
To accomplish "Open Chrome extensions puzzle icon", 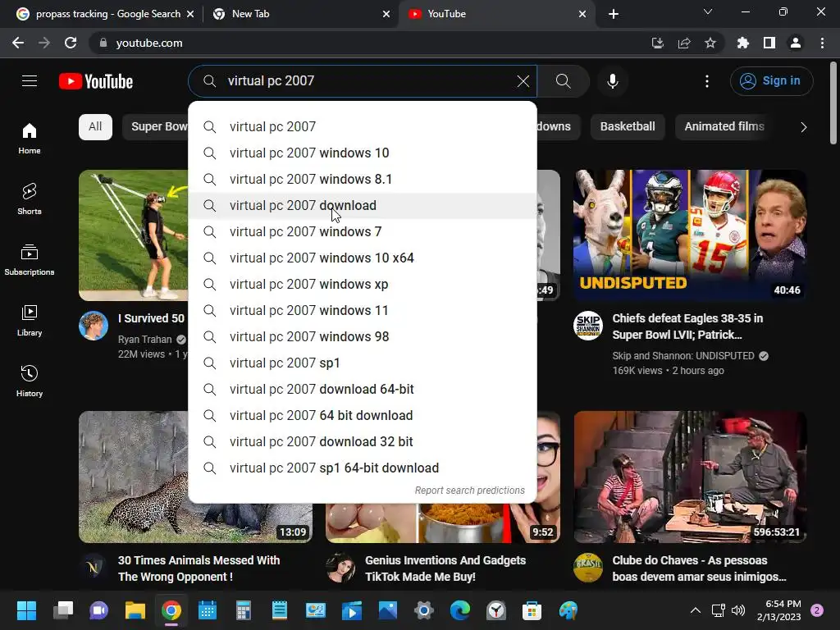I will click(743, 43).
